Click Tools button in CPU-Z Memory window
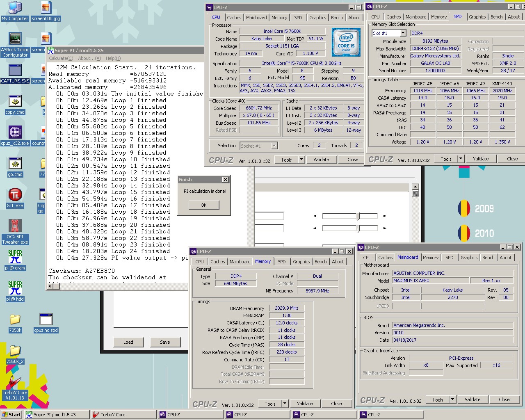The height and width of the screenshot is (420, 525). (270, 404)
